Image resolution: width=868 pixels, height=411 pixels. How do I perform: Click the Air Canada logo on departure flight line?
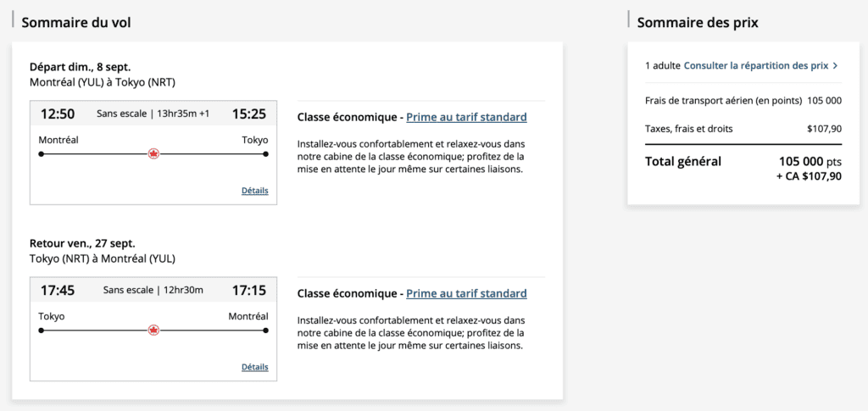[153, 153]
